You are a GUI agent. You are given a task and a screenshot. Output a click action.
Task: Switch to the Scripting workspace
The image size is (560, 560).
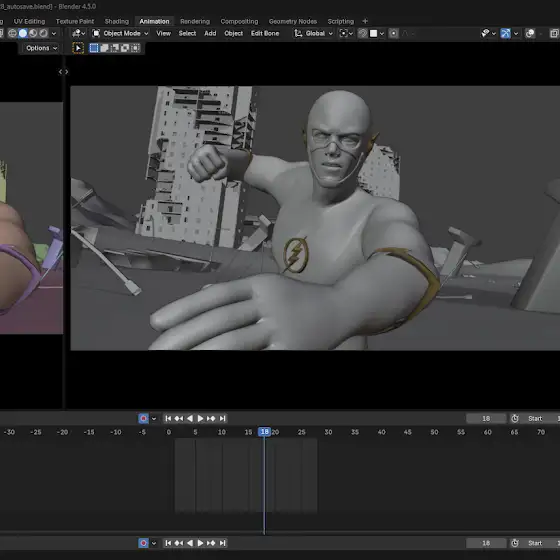pos(341,21)
